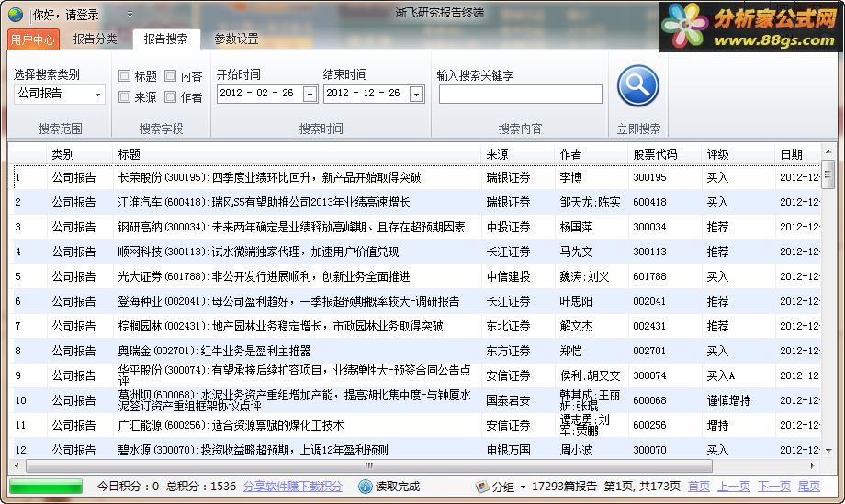Go to 下一页 next page
This screenshot has width=845, height=504.
point(774,487)
